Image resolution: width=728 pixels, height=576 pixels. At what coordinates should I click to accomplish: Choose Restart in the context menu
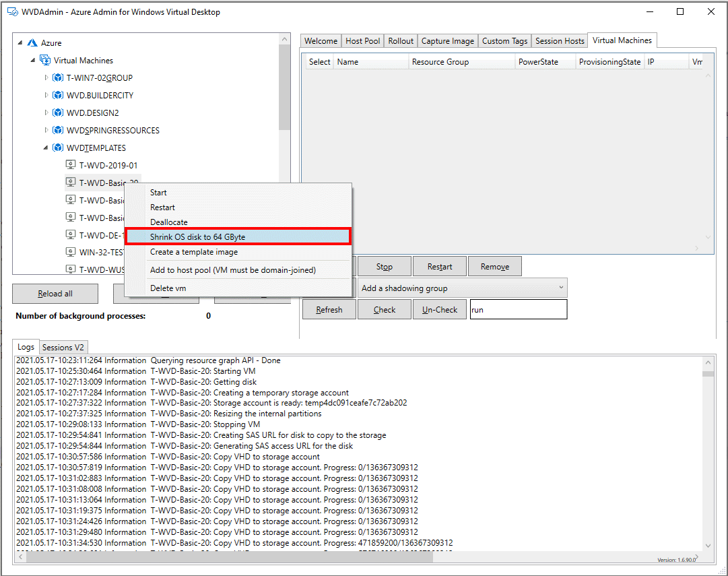238,207
